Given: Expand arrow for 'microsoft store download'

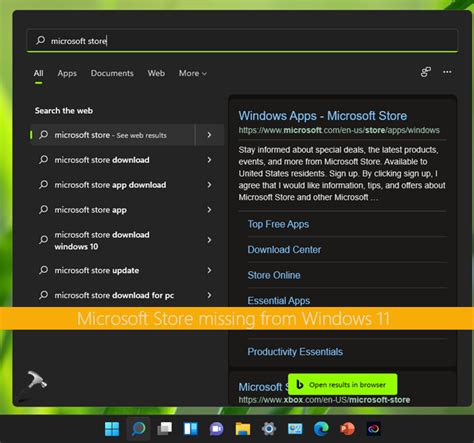Looking at the screenshot, I should point(209,160).
